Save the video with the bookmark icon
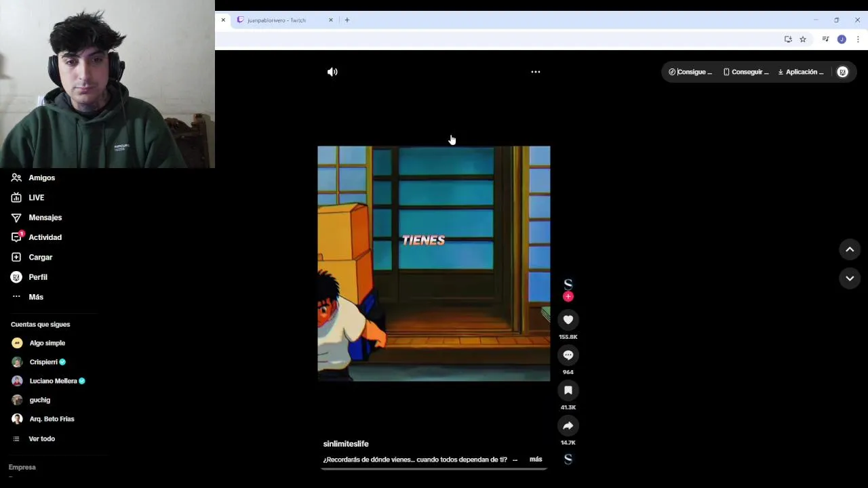 [x=568, y=390]
